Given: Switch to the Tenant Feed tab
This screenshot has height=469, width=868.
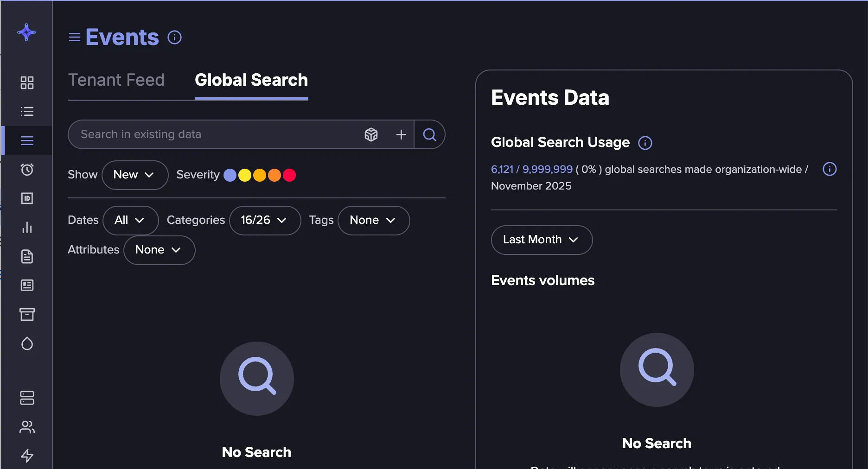Looking at the screenshot, I should pyautogui.click(x=116, y=80).
